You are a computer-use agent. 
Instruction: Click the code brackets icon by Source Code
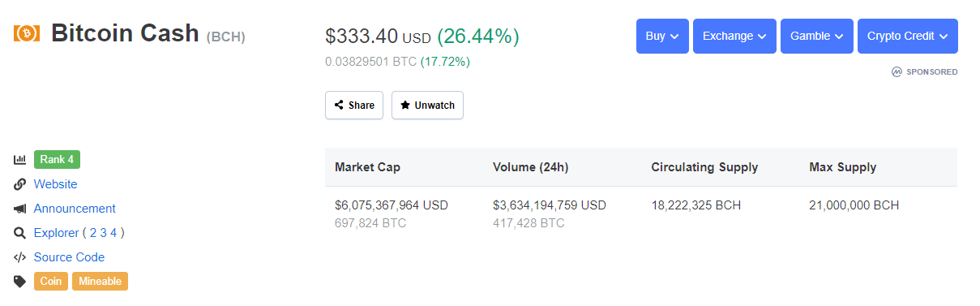[20, 257]
